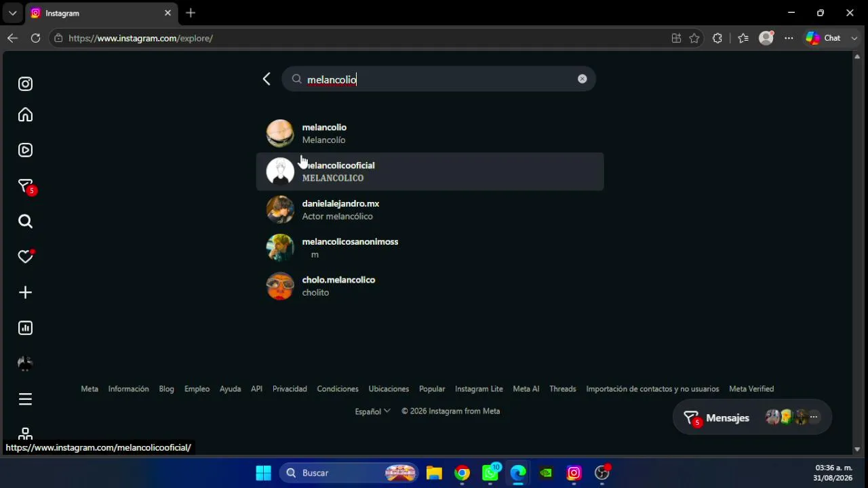The image size is (868, 488).
Task: Close the Instagram browser tab
Action: coord(167,13)
